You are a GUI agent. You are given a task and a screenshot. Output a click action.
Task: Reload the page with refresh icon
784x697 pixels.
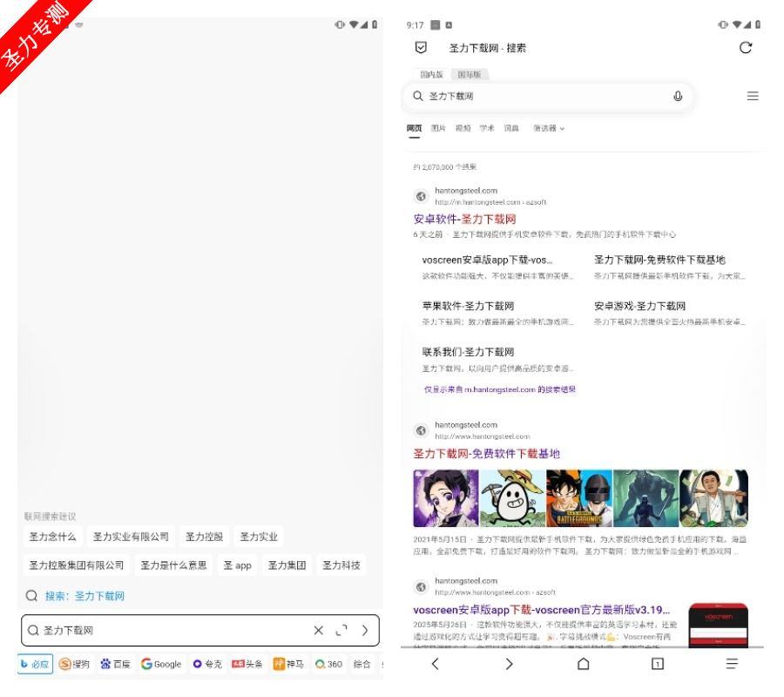coord(746,48)
